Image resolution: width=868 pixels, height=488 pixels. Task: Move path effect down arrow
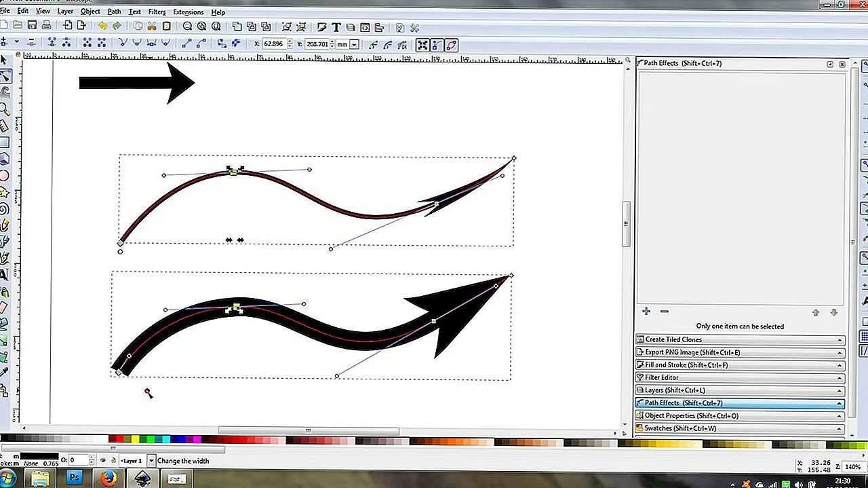point(833,312)
